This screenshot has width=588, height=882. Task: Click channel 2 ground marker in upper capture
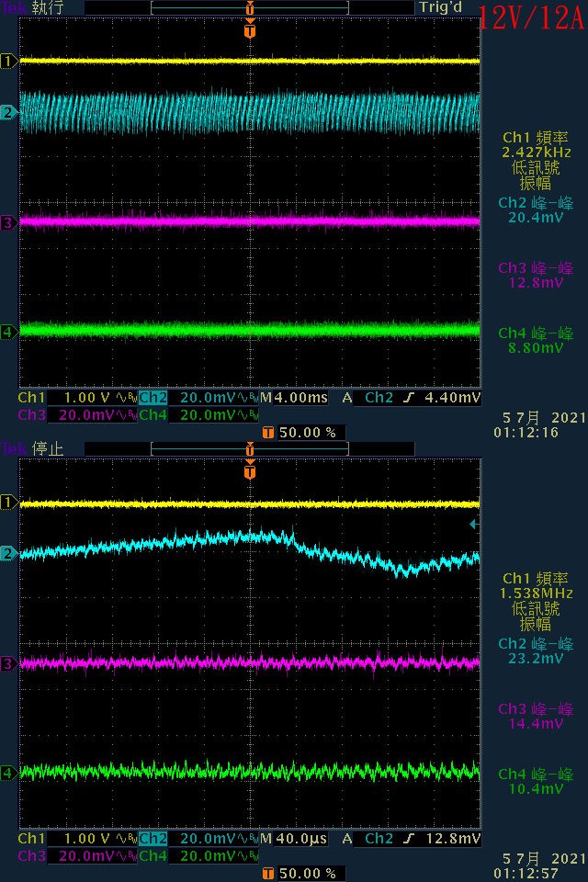click(x=8, y=112)
